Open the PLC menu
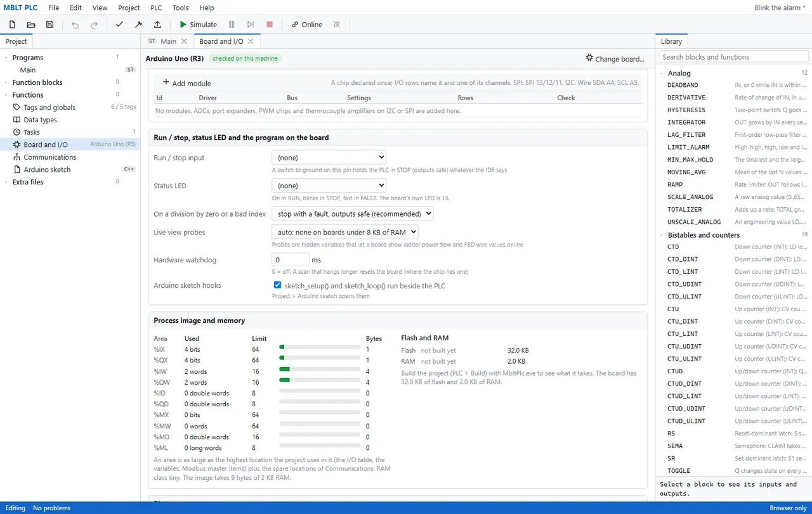 click(x=156, y=8)
